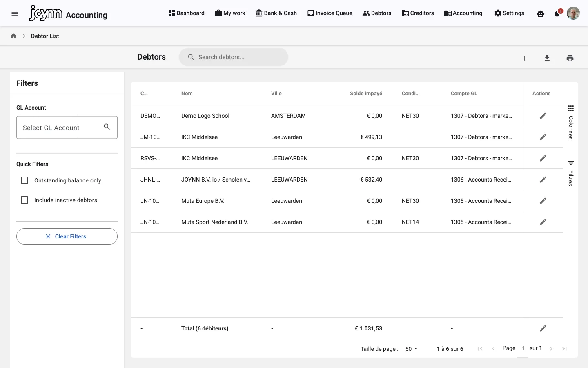Print the debtor list
This screenshot has width=588, height=368.
point(570,58)
